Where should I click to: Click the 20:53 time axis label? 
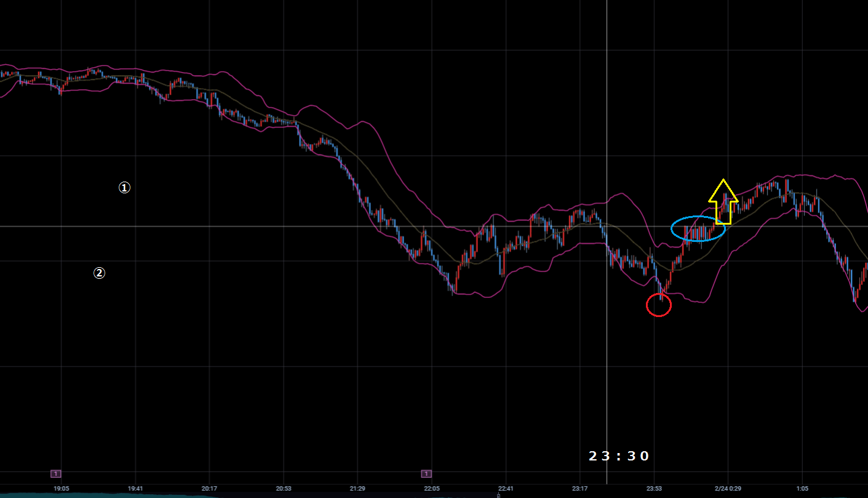(x=283, y=488)
